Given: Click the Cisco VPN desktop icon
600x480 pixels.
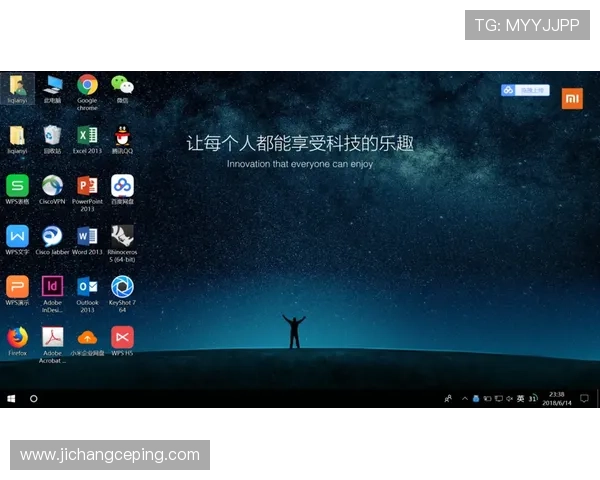Looking at the screenshot, I should [x=52, y=185].
